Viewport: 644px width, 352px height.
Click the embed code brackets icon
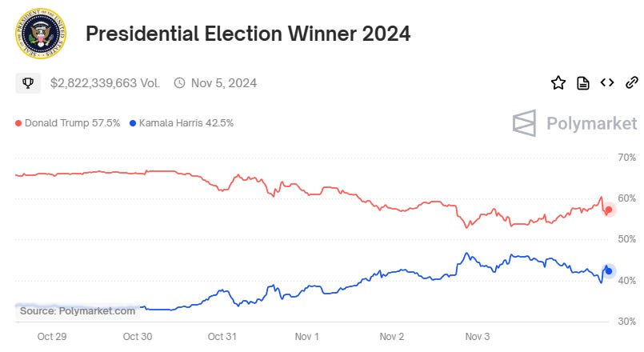point(607,82)
